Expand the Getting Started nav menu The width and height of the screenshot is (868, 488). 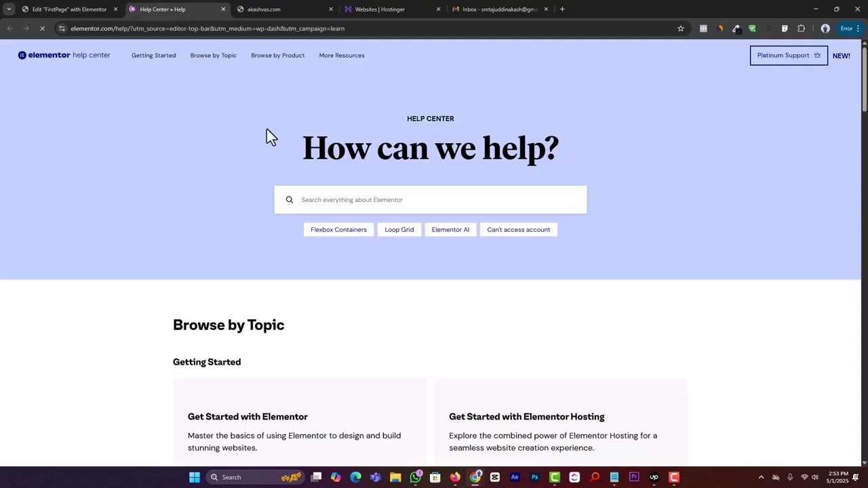coord(153,55)
